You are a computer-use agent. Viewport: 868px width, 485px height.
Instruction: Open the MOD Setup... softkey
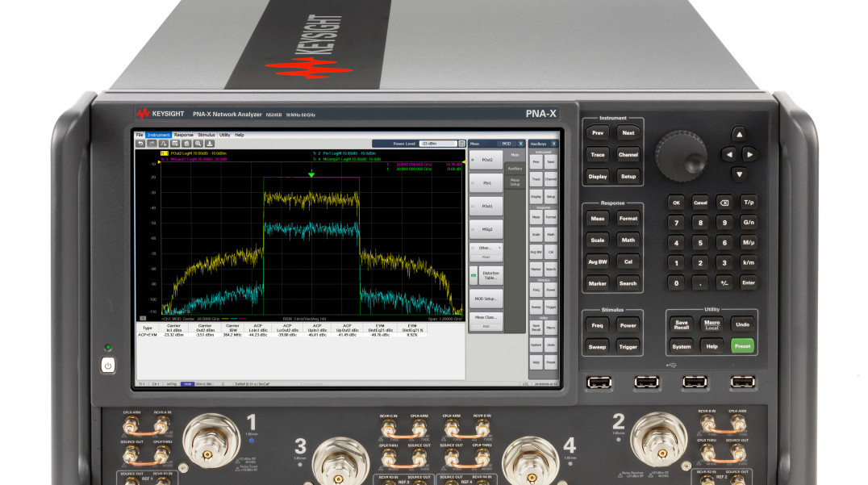(x=486, y=299)
